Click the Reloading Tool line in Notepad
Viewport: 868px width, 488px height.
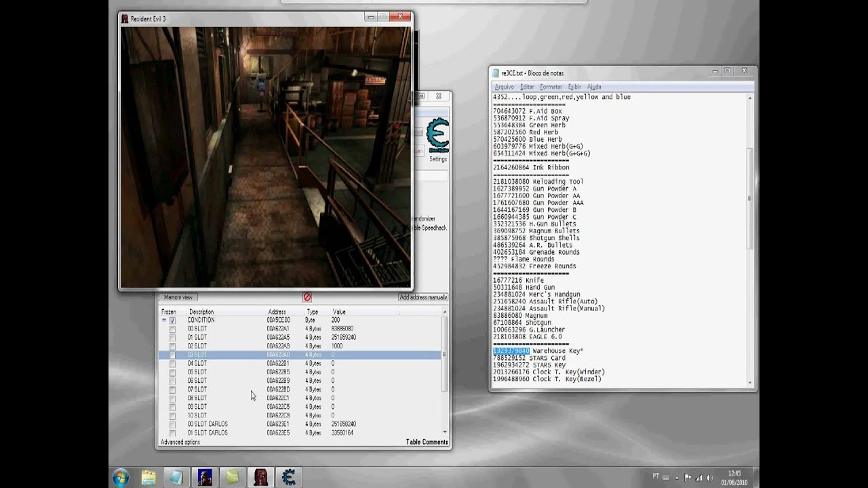(538, 182)
